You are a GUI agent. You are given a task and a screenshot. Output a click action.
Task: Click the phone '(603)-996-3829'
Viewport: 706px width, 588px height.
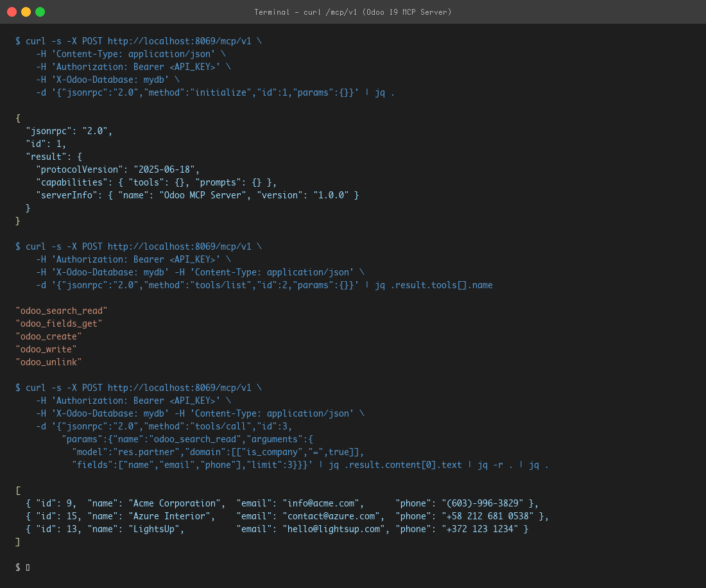[483, 503]
